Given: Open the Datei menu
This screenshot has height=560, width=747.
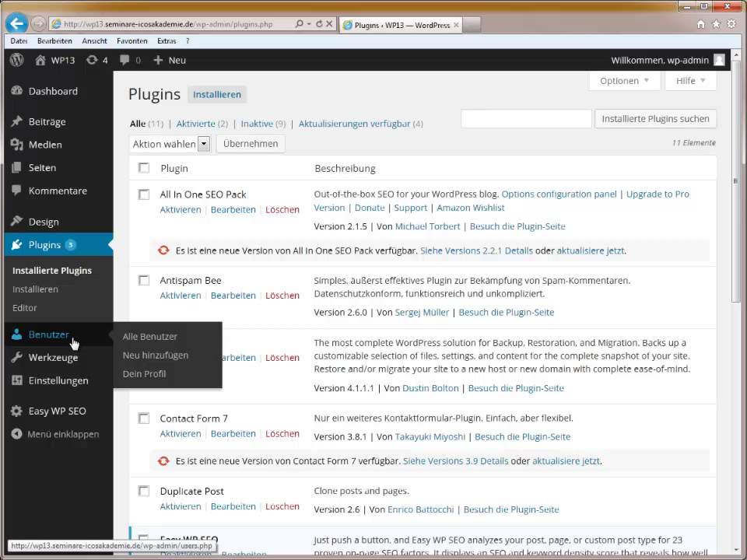Looking at the screenshot, I should 19,41.
